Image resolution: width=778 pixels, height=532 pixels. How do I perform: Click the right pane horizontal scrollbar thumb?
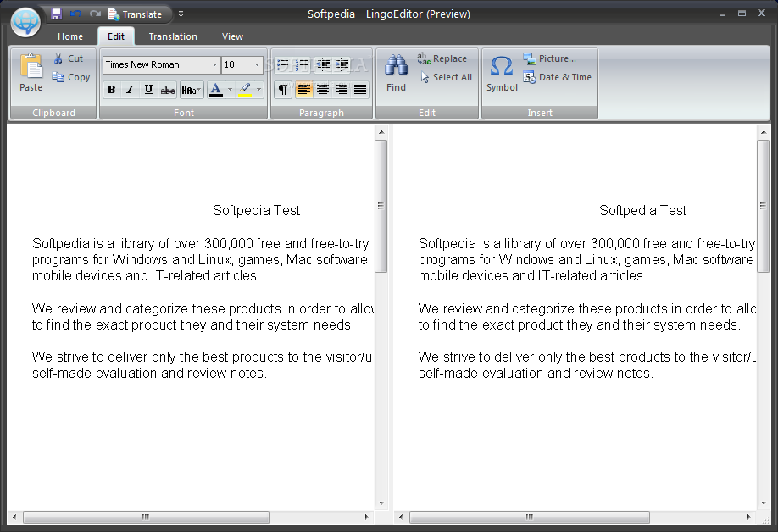click(530, 517)
